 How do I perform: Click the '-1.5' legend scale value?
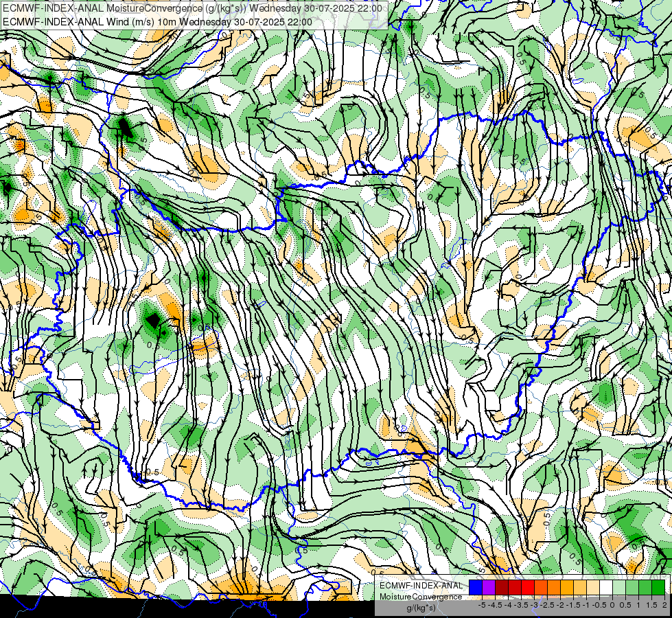(573, 605)
